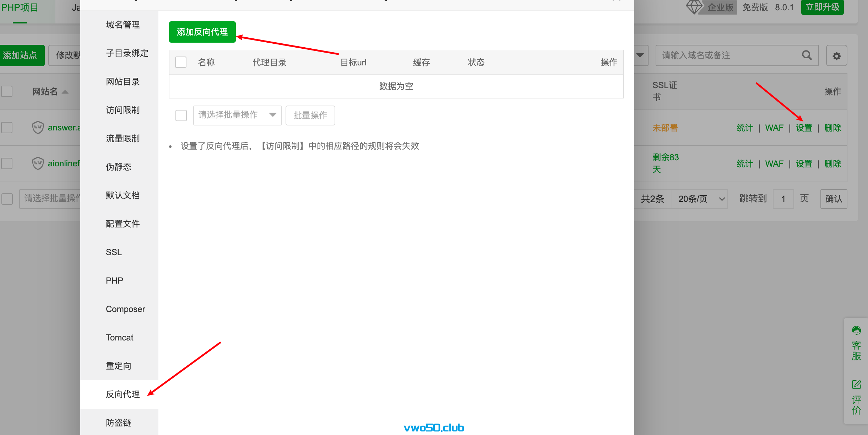Open the SSL settings sidebar item
This screenshot has width=868, height=435.
(x=114, y=252)
